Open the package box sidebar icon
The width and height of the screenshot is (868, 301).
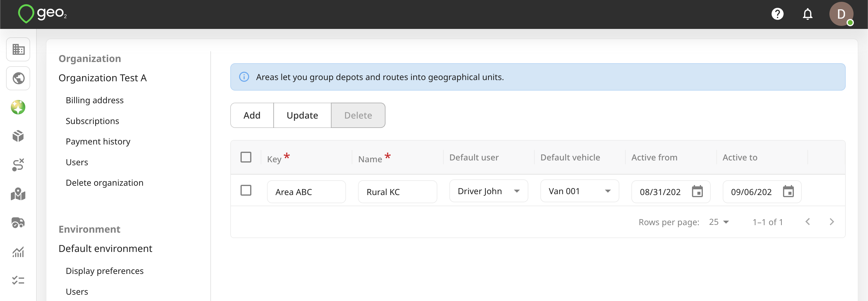(18, 136)
